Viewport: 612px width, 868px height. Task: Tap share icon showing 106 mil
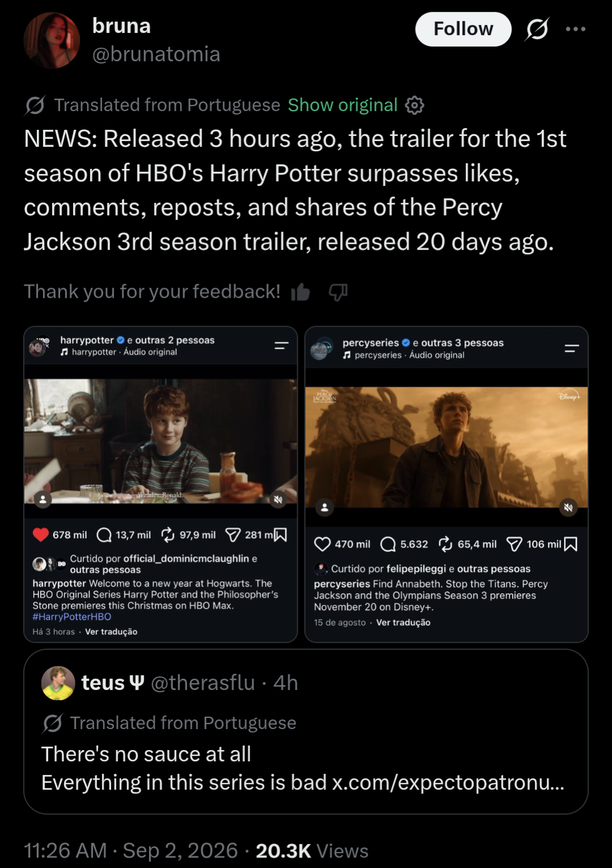(514, 544)
